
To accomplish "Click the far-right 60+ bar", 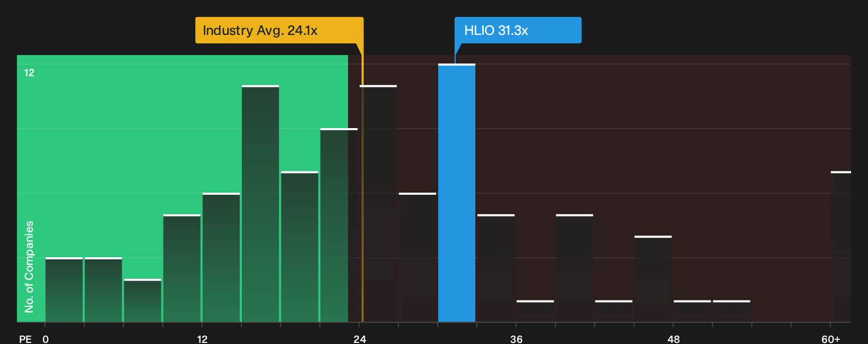I will (x=841, y=247).
